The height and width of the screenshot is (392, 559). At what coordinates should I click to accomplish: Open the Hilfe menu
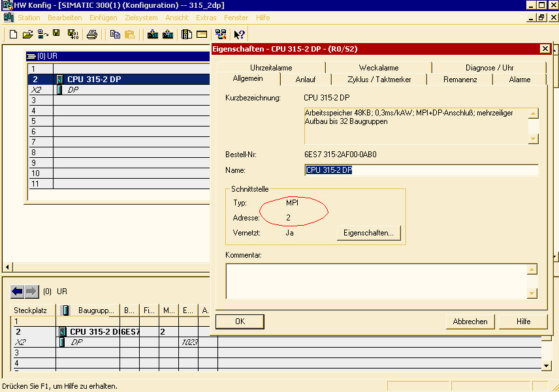click(x=263, y=18)
